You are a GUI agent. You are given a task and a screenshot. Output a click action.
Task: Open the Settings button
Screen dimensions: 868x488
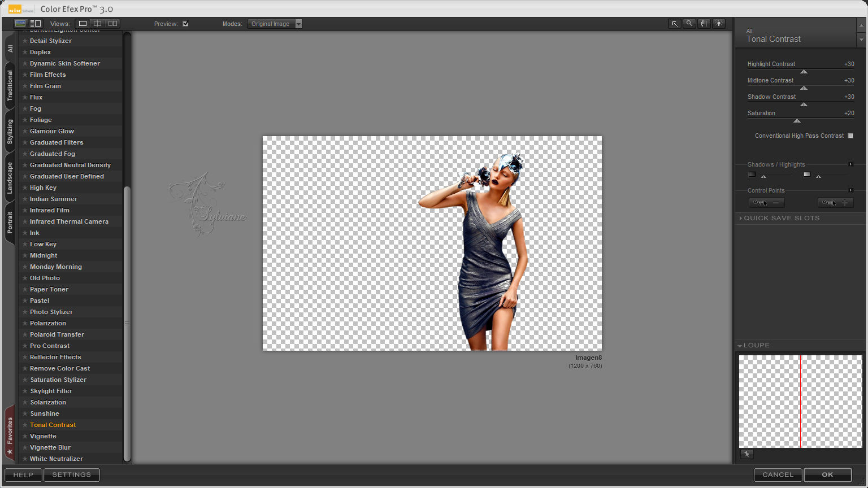click(72, 475)
